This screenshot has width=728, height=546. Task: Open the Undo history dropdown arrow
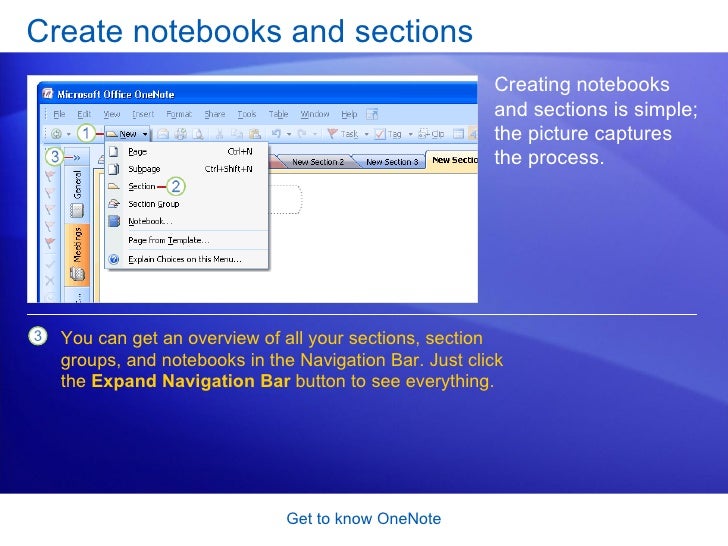pos(288,134)
